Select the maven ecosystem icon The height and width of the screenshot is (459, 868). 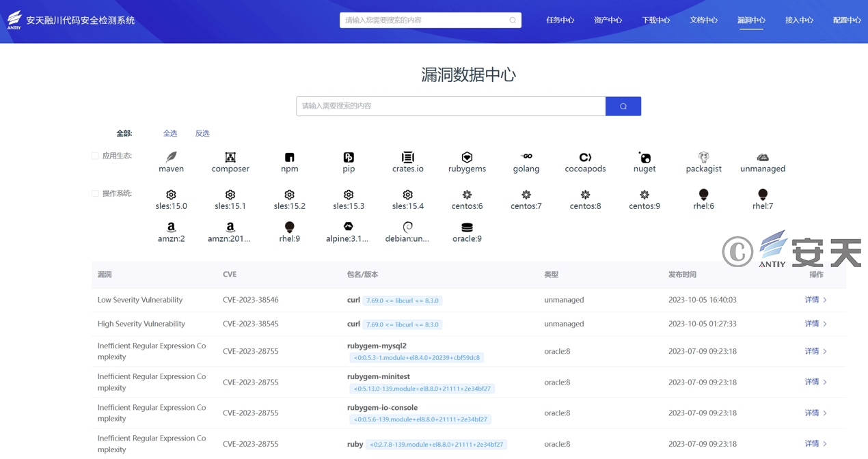point(171,157)
